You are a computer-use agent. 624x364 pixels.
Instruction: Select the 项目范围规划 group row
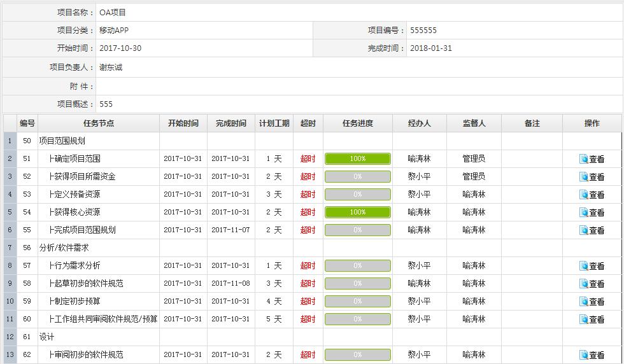62,141
